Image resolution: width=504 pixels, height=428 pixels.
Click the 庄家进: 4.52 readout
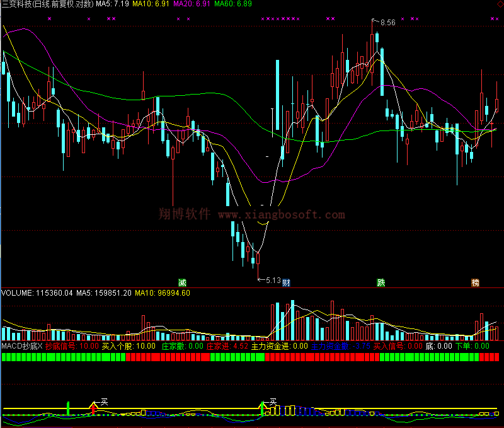click(x=227, y=346)
